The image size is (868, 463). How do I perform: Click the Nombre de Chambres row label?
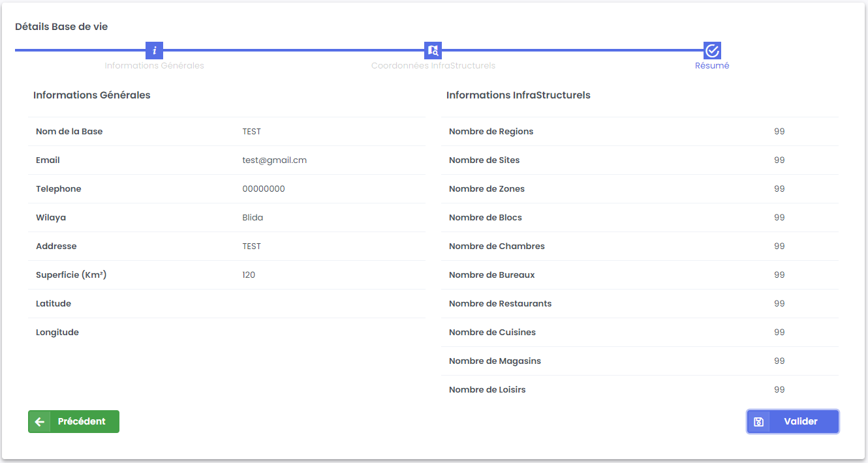click(x=497, y=246)
